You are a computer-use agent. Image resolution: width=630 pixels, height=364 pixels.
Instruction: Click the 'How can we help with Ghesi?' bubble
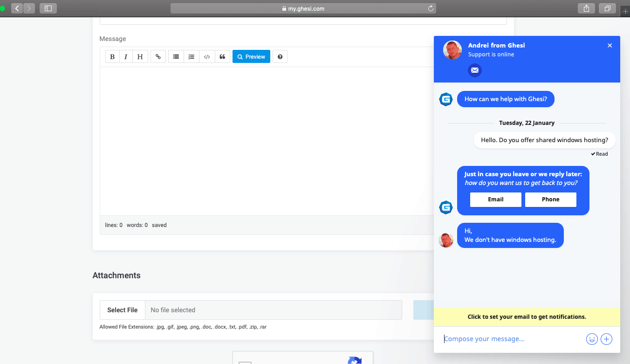click(506, 99)
